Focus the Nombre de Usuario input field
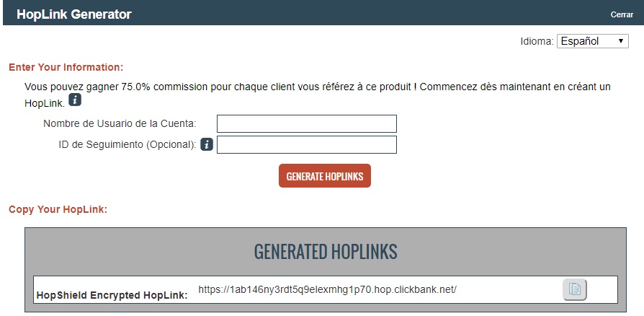 click(x=307, y=124)
